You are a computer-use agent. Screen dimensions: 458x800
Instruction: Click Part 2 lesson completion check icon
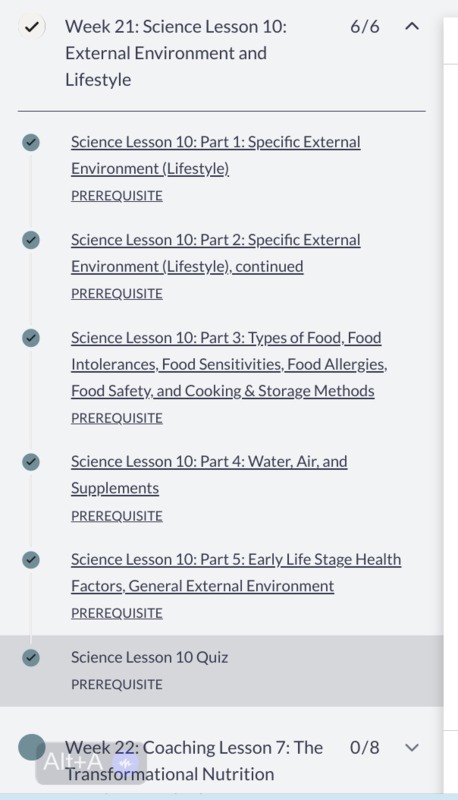pyautogui.click(x=31, y=240)
